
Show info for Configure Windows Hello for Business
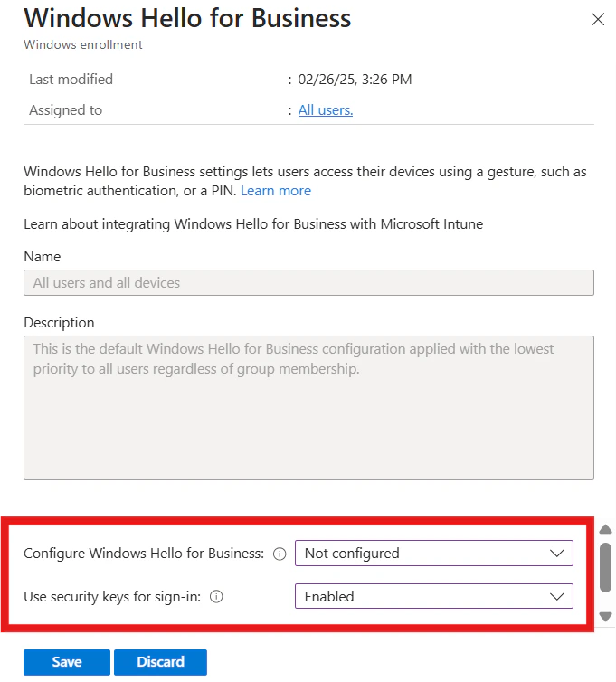pyautogui.click(x=280, y=554)
